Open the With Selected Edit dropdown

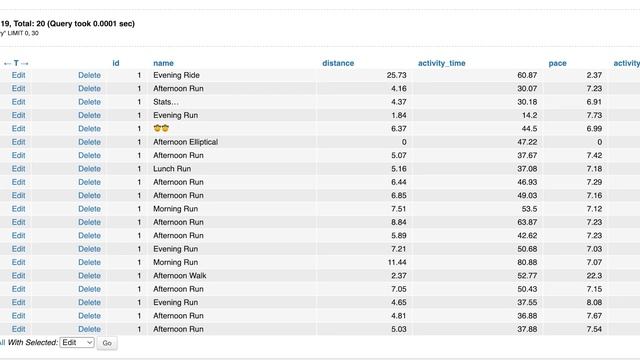point(77,342)
